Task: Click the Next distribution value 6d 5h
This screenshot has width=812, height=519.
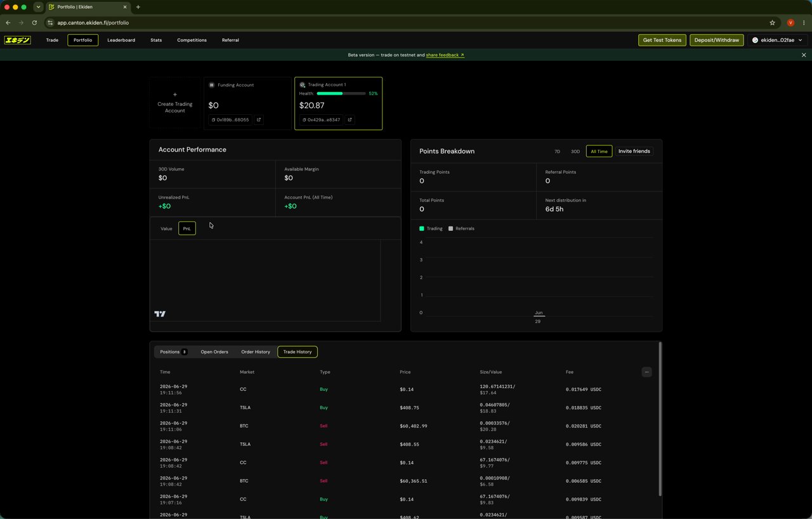Action: point(554,209)
